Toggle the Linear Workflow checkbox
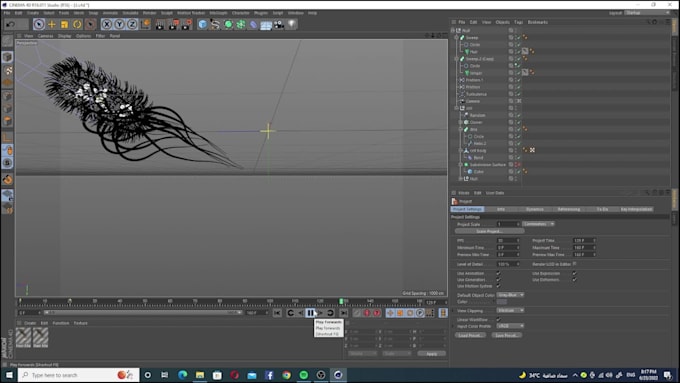The image size is (680, 383). point(498,320)
